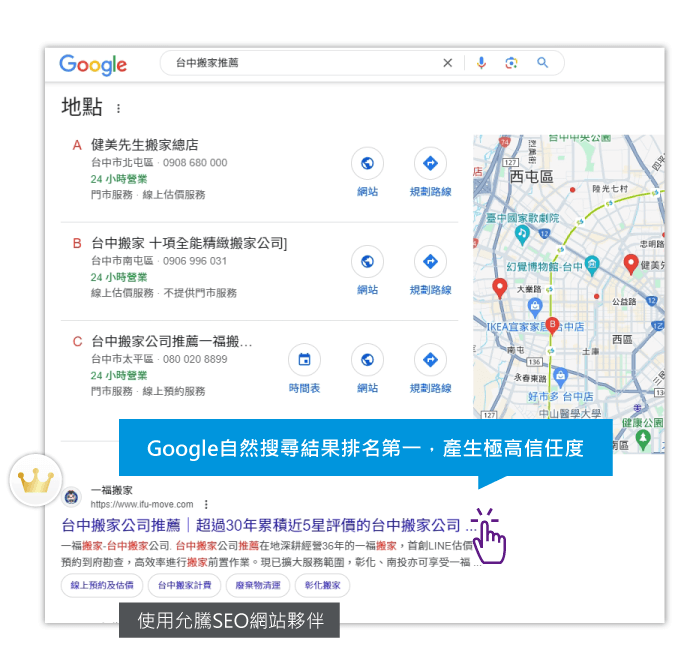Select the 台中搬家計費 sitelink chip
Screen dimensions: 700x670
(184, 585)
